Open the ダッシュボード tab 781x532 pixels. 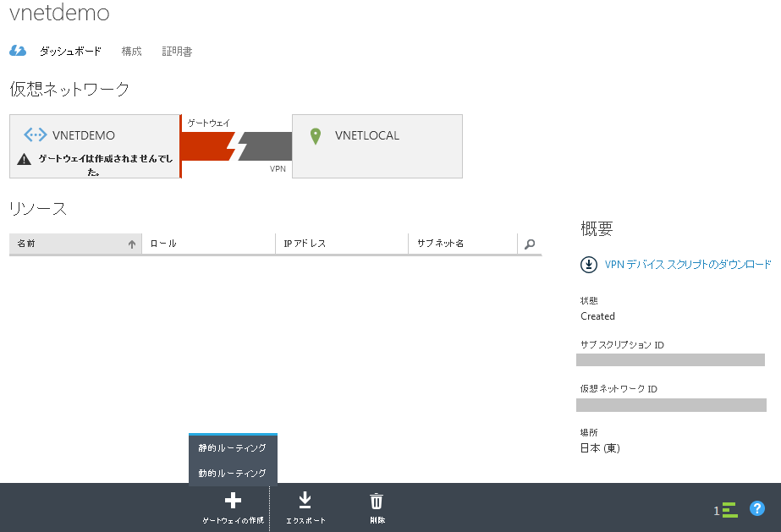pyautogui.click(x=70, y=52)
